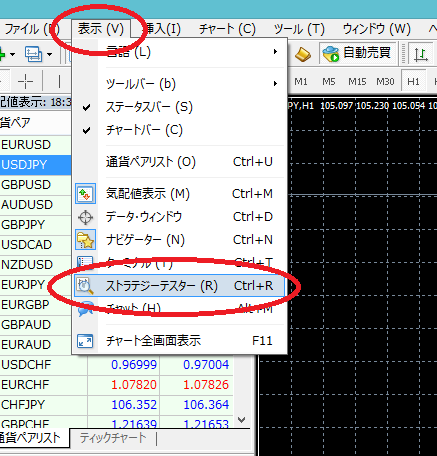
Task: Click ストラテジーテスター magnifier icon
Action: [x=85, y=286]
